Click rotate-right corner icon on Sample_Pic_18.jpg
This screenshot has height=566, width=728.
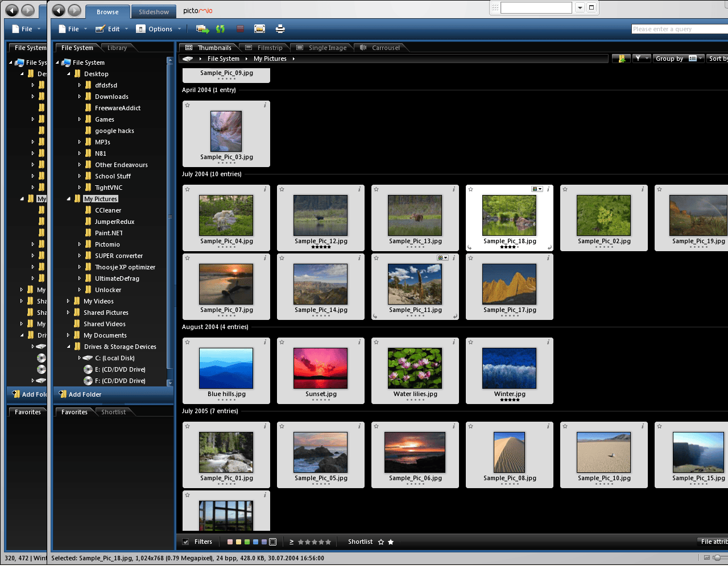[549, 248]
